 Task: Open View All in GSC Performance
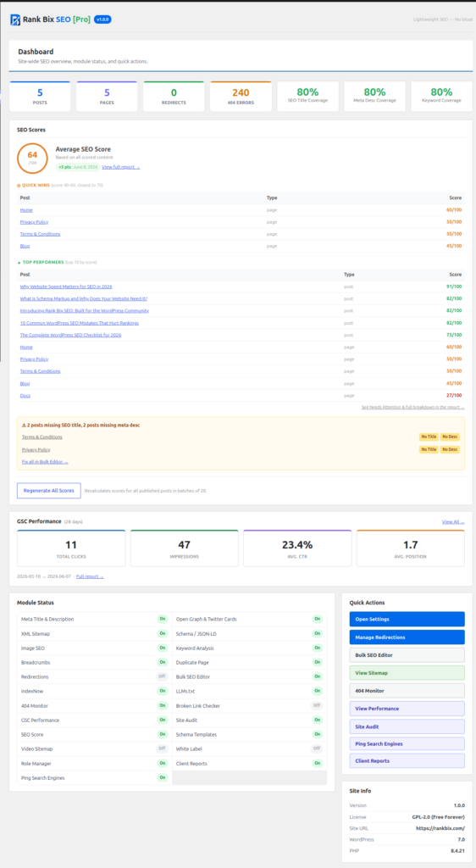pyautogui.click(x=453, y=521)
